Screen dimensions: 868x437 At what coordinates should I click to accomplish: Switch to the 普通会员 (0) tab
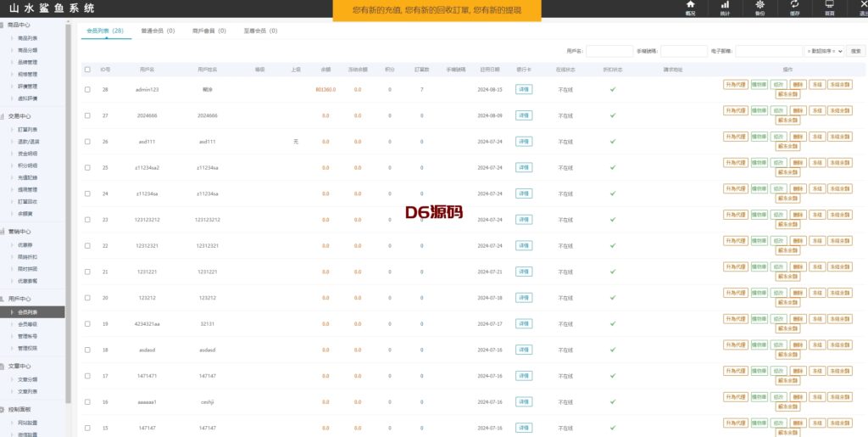click(x=158, y=31)
